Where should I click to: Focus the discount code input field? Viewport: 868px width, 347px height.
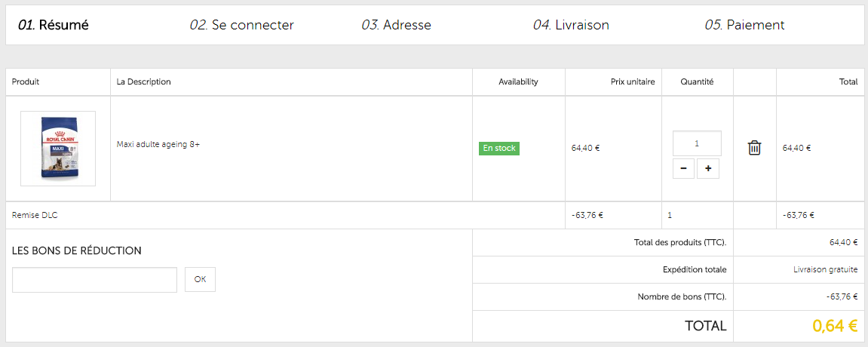(x=95, y=279)
